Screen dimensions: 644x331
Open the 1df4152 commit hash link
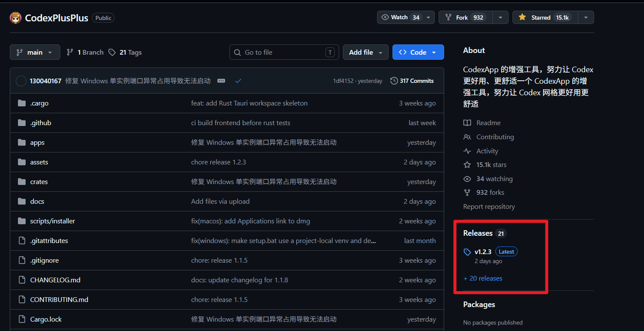tap(343, 81)
